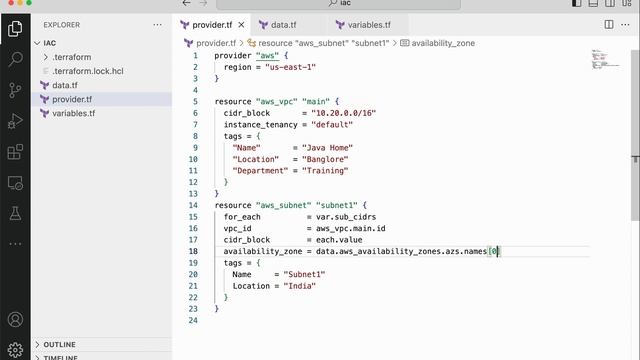Open Explorer views and more actions
This screenshot has width=640, height=360.
pyautogui.click(x=157, y=25)
